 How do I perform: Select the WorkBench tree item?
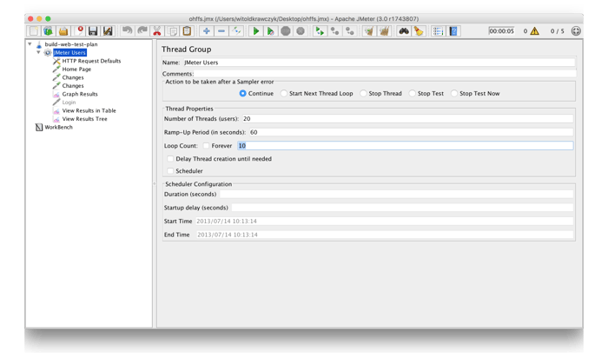[x=58, y=127]
